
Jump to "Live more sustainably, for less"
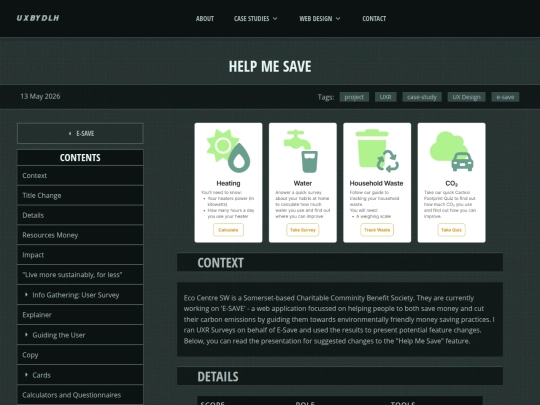pyautogui.click(x=80, y=275)
